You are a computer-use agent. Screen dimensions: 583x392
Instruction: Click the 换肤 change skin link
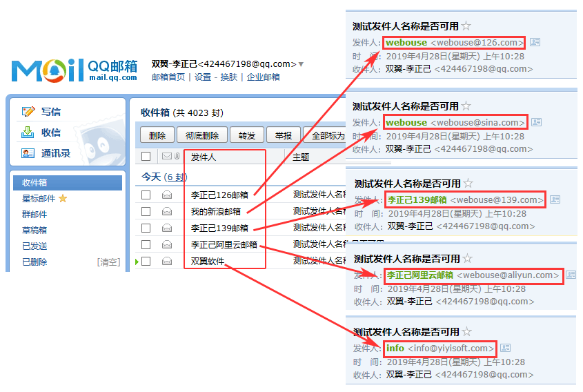228,77
